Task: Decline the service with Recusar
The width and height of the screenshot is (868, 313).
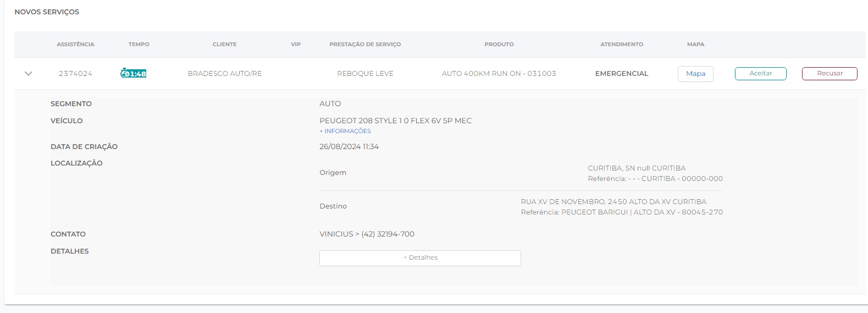Action: click(829, 74)
